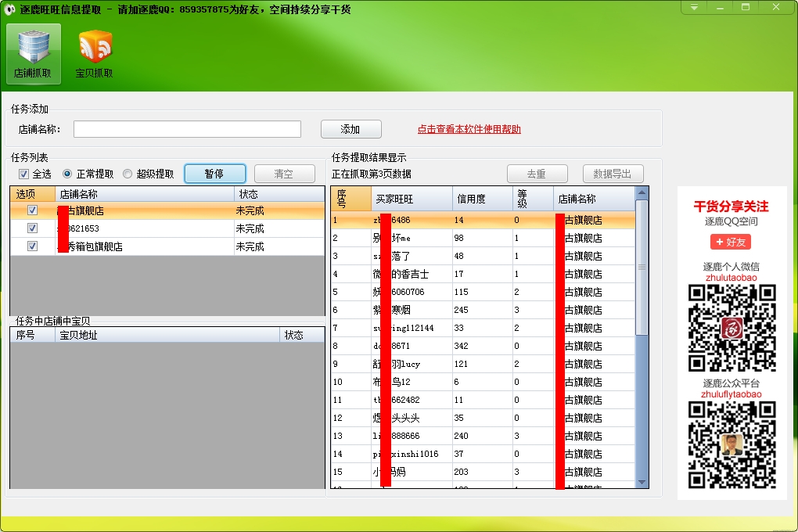The width and height of the screenshot is (798, 532).
Task: Click the 序号 header in results table
Action: click(x=351, y=199)
